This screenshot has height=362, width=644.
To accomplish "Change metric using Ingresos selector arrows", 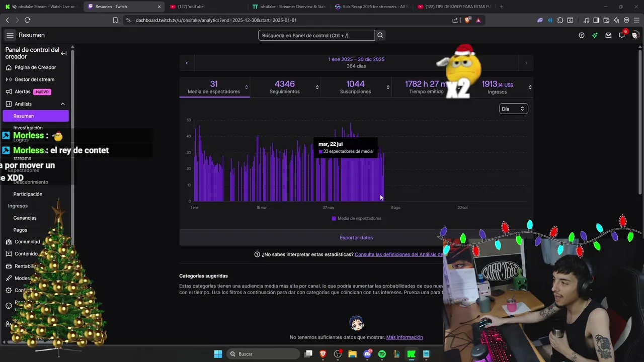I will coord(530,87).
